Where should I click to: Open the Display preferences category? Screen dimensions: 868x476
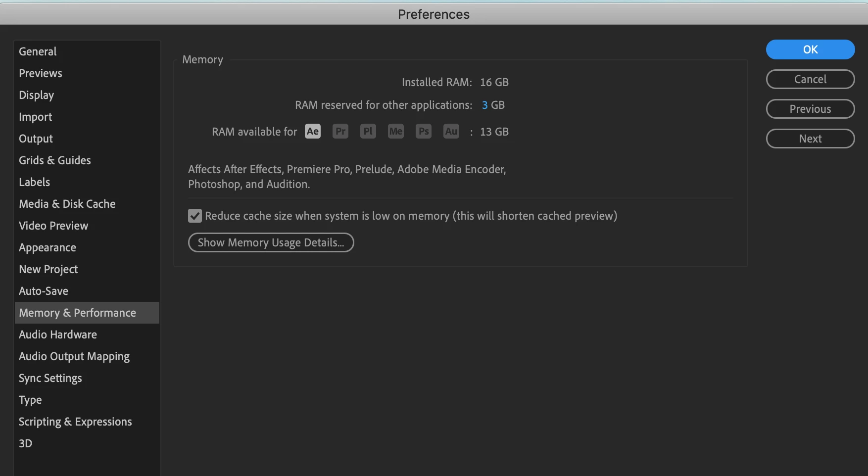(x=87, y=95)
